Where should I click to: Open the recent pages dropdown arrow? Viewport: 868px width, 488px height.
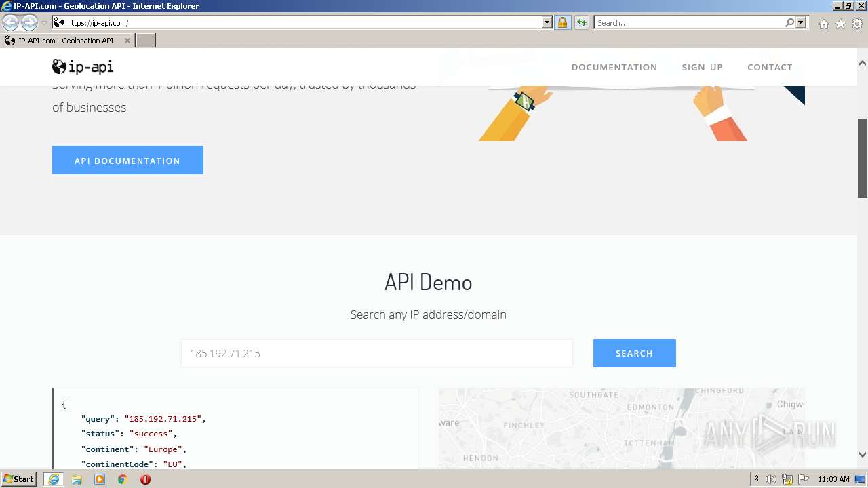(45, 23)
